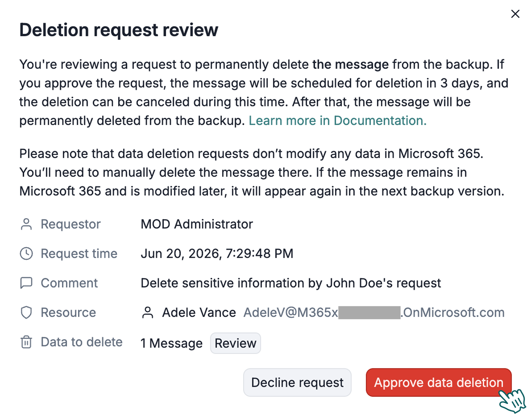Click Review button next to 1 Message
Screen dimensions: 531x420
[235, 343]
